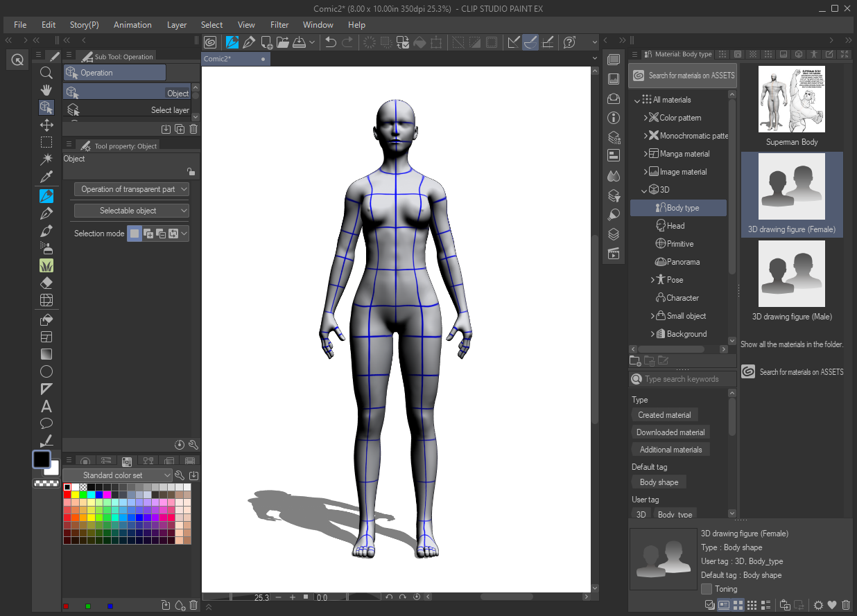Enable the Toning checkbox
The width and height of the screenshot is (857, 616).
[x=707, y=589]
